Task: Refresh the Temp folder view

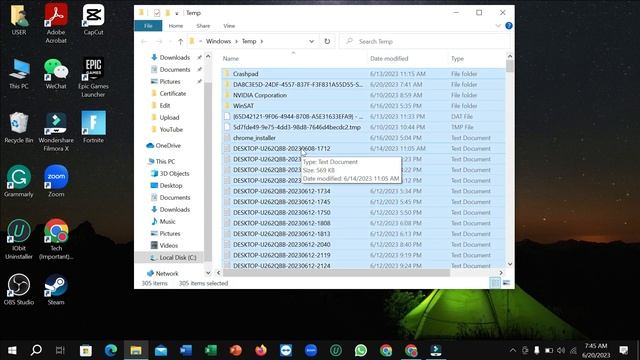Action: [327, 41]
